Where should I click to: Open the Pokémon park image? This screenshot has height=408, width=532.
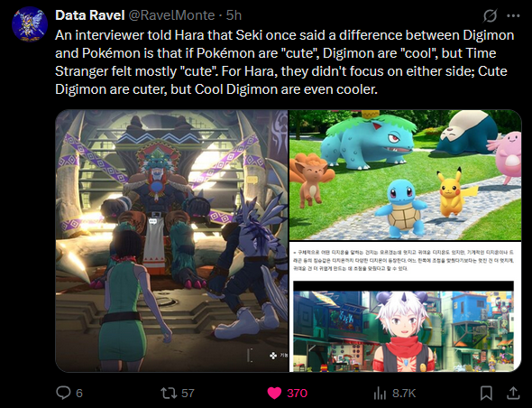click(x=405, y=174)
